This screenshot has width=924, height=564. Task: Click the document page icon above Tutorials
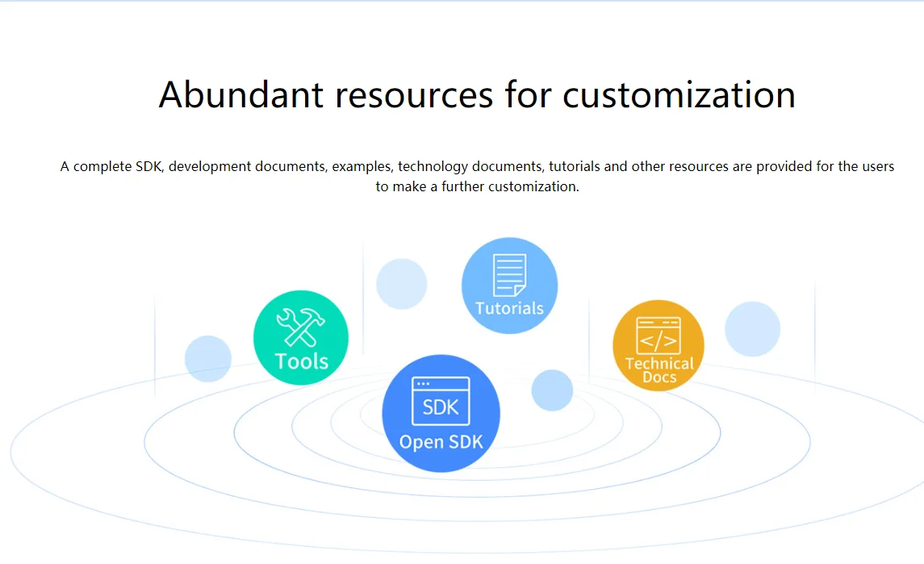pos(509,275)
